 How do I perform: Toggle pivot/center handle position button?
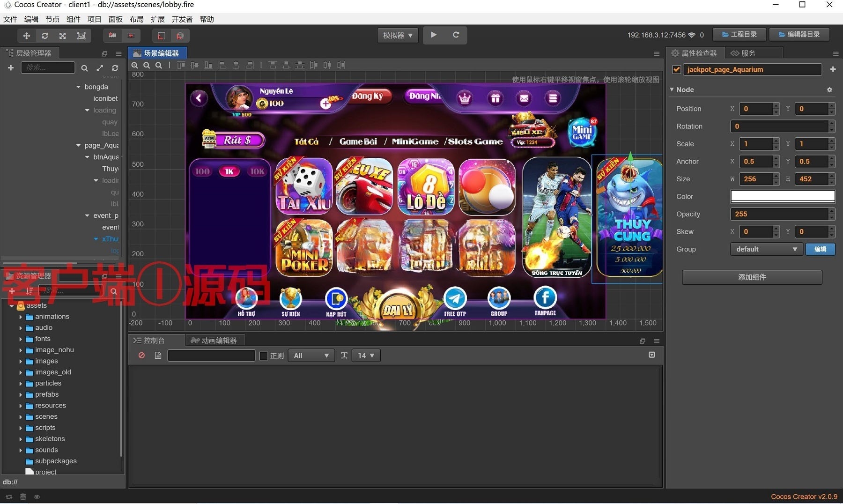tap(112, 36)
